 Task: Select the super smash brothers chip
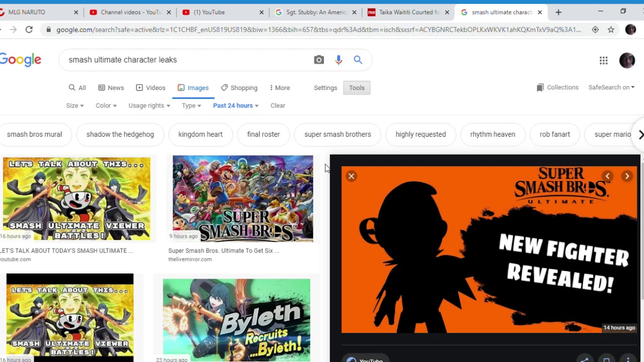coord(338,134)
